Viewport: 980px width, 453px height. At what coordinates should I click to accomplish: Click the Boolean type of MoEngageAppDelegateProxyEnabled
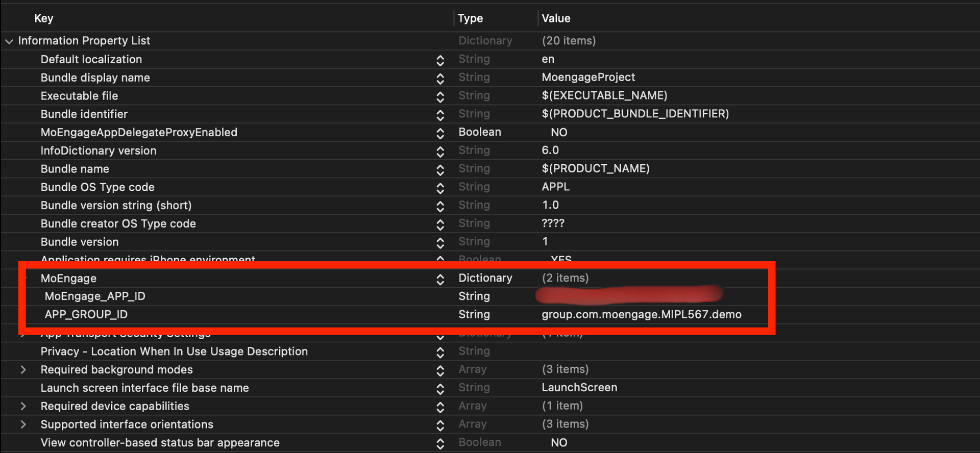point(480,132)
